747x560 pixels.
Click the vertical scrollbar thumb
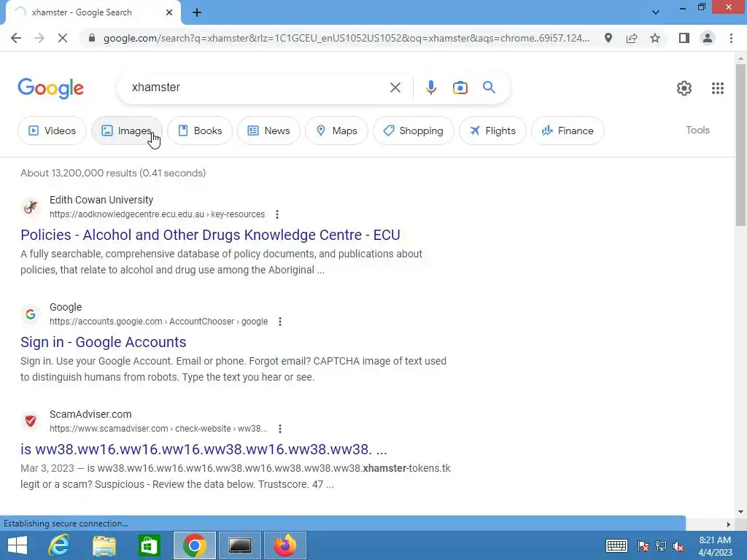click(740, 145)
